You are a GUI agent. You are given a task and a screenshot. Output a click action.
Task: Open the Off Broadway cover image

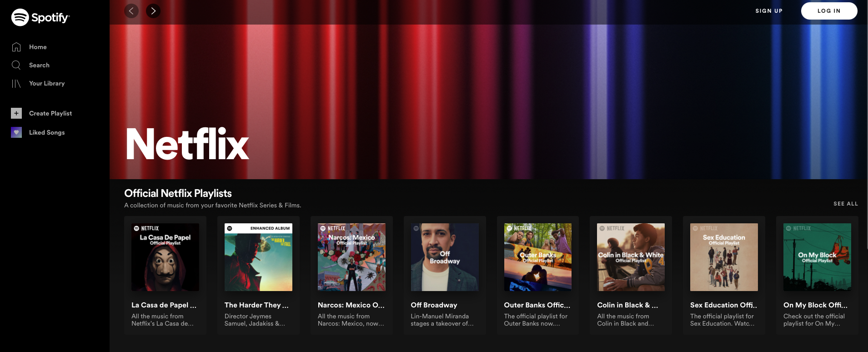click(x=445, y=257)
